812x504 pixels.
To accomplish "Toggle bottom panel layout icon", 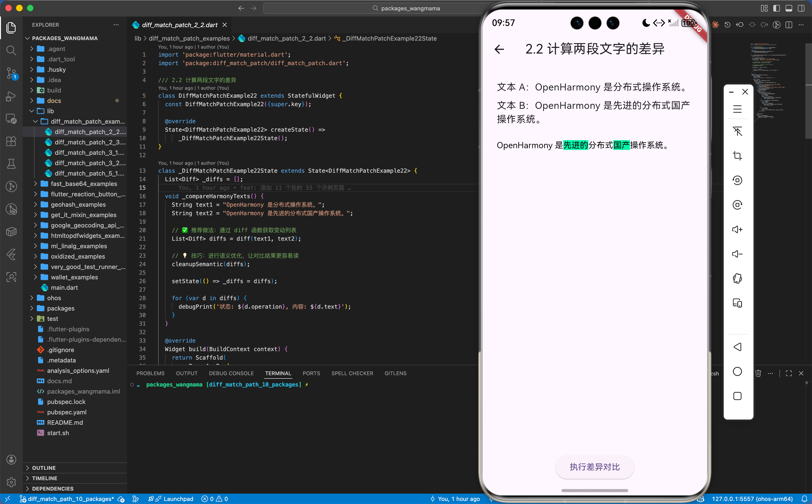I will [x=789, y=8].
